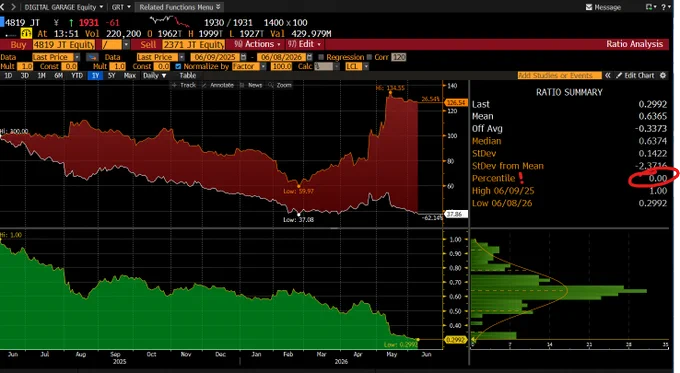Open the LCL currency dropdown

pos(366,66)
